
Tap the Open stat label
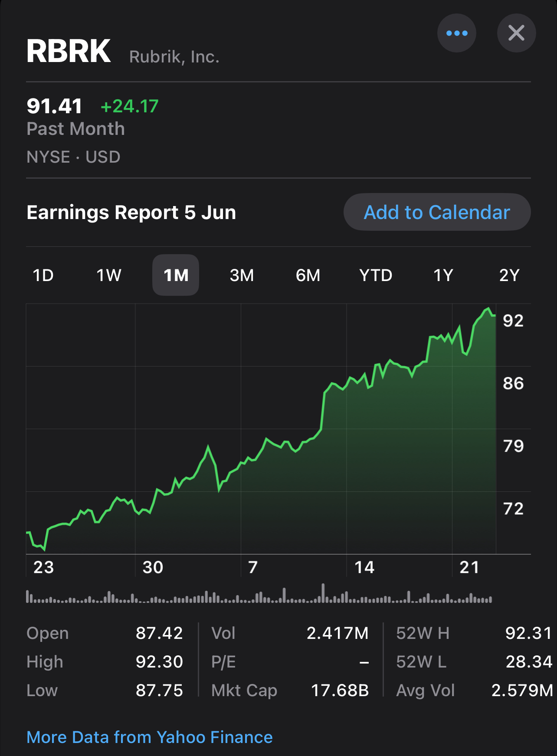48,633
